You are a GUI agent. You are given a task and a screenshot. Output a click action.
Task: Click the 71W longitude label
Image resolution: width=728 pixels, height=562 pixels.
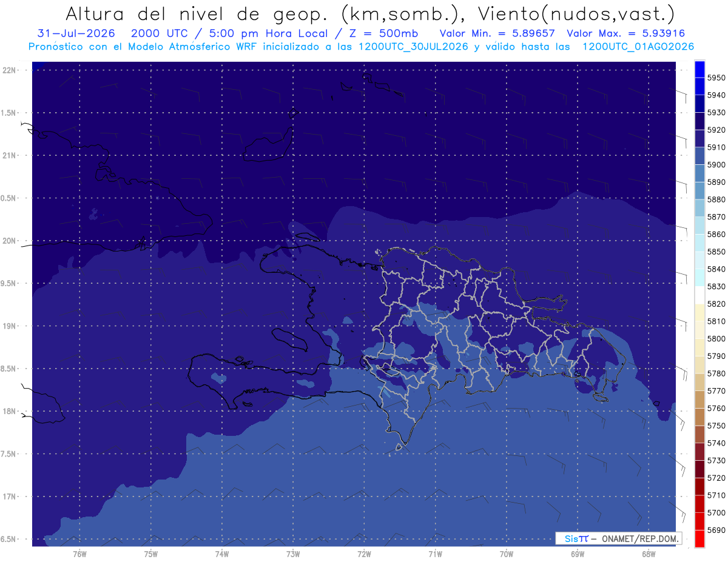(x=435, y=554)
